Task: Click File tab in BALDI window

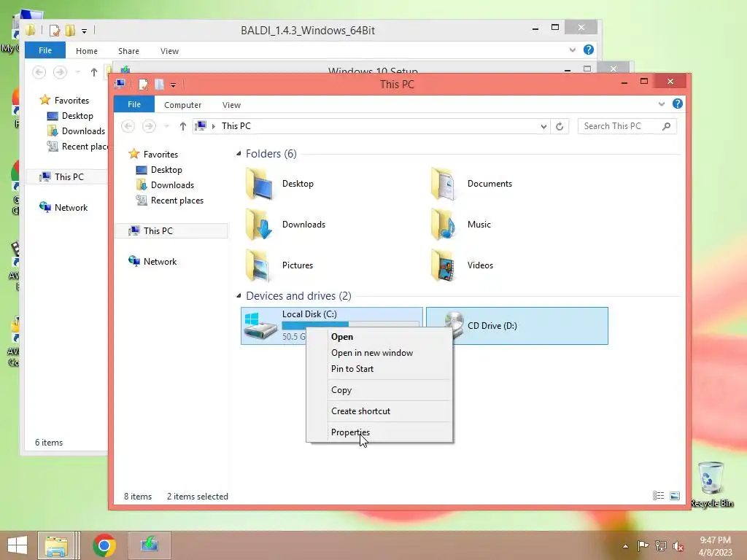Action: pos(45,50)
